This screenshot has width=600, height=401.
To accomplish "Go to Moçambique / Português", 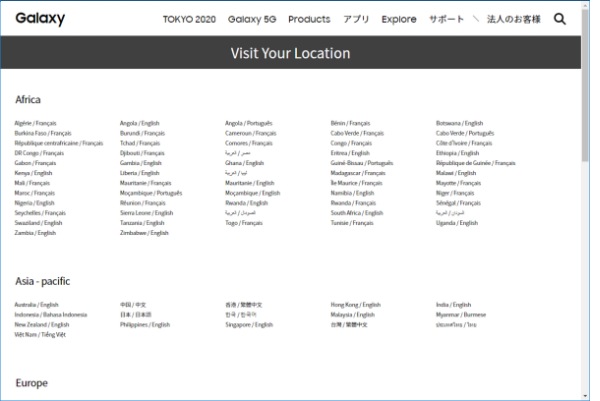I will click(x=151, y=193).
